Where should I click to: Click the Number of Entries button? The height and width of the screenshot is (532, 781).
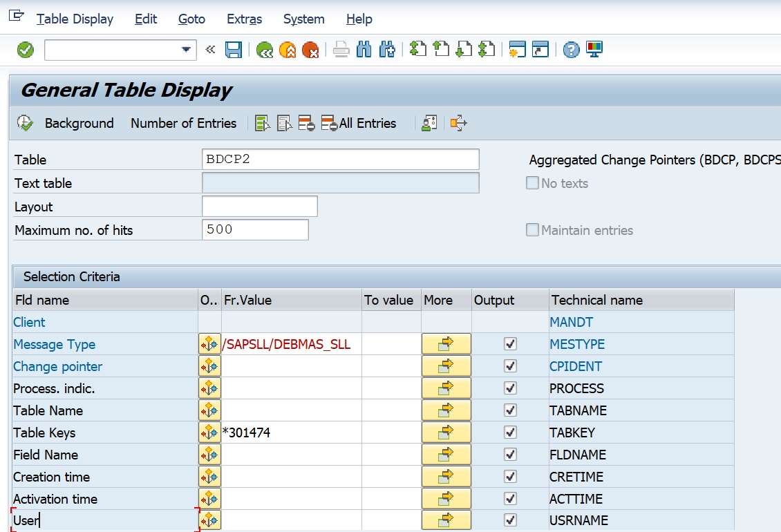(x=183, y=123)
